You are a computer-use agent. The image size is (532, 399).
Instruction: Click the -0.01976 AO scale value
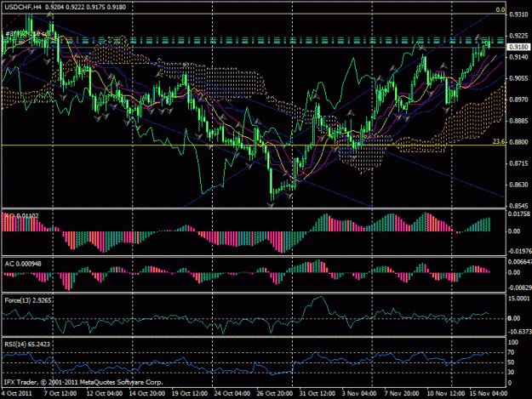pos(519,251)
